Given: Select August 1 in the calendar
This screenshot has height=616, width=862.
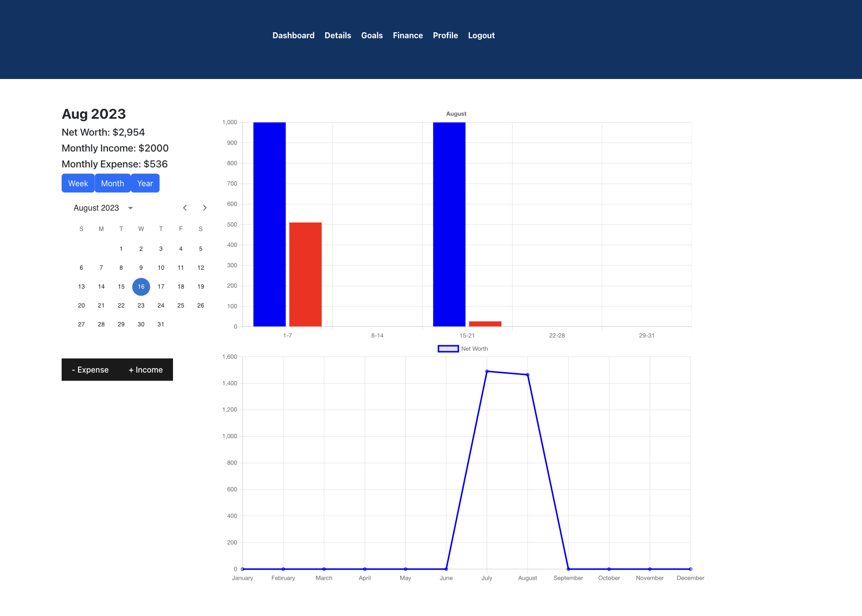Looking at the screenshot, I should click(121, 249).
